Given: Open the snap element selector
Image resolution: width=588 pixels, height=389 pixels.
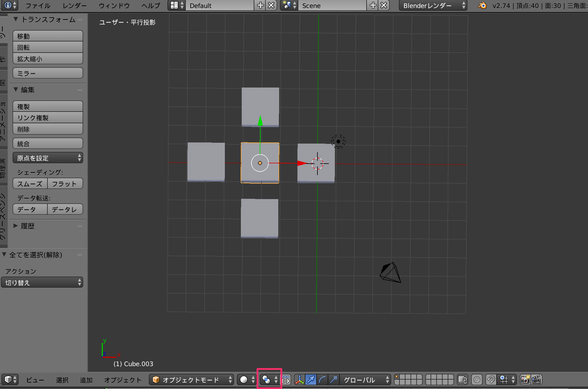Looking at the screenshot, I should 507,380.
